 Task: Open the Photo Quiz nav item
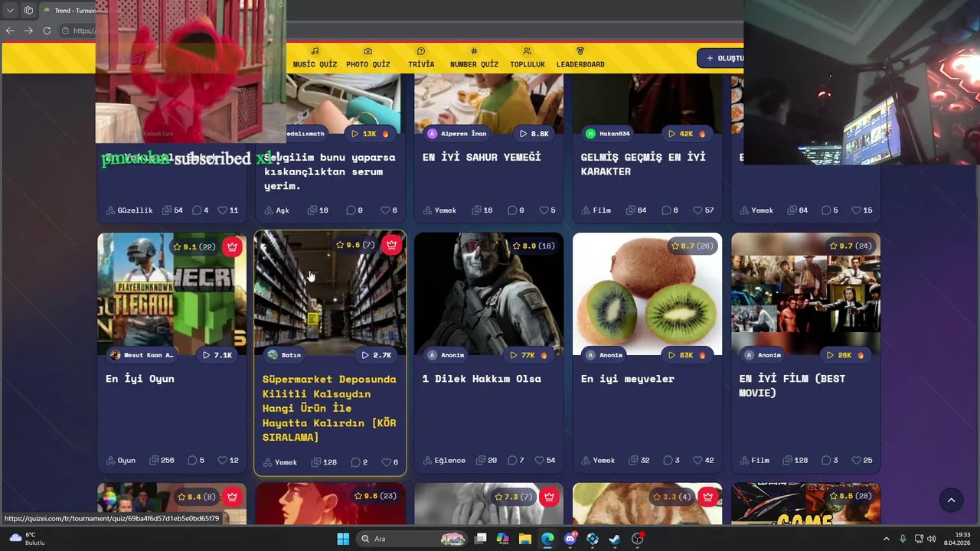tap(367, 58)
